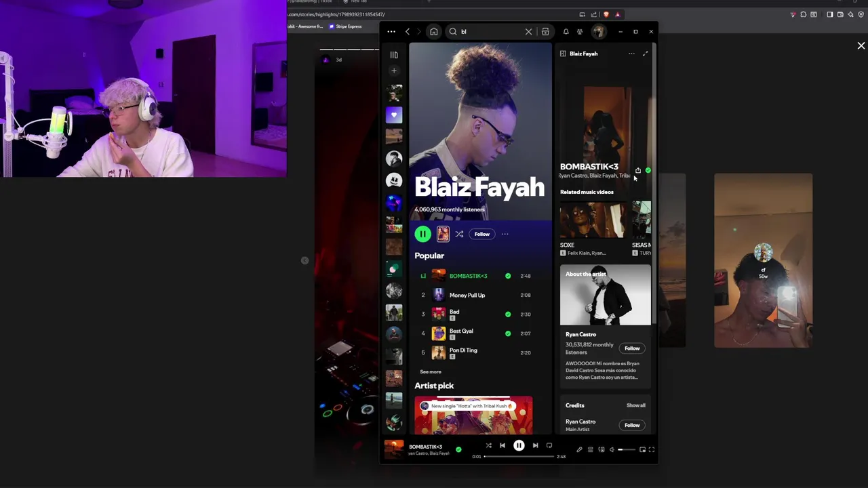Skip to next track
This screenshot has height=488, width=868.
[x=535, y=445]
